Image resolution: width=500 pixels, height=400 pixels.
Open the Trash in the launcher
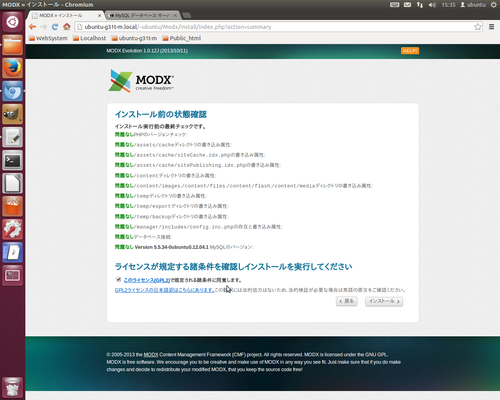click(13, 387)
